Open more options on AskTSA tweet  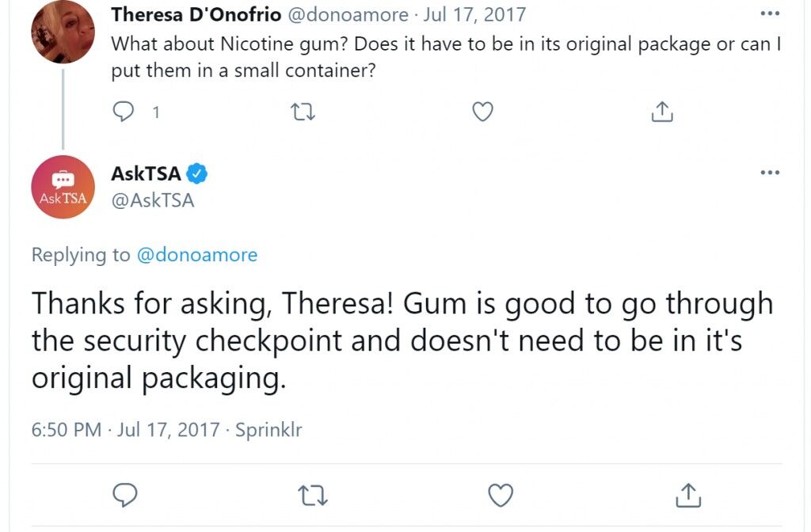[770, 172]
